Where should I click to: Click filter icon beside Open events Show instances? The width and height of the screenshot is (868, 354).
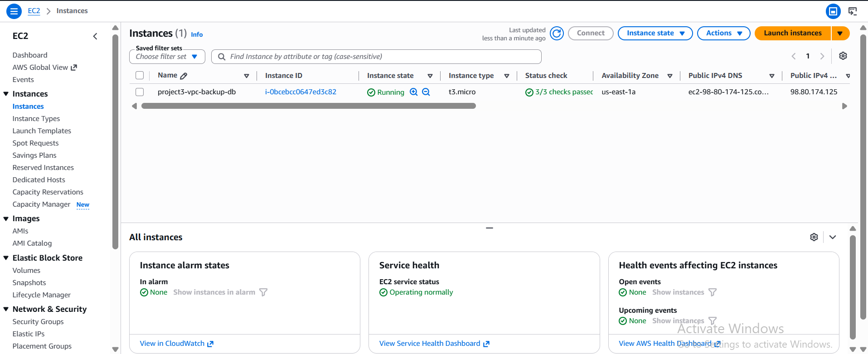[x=713, y=292]
